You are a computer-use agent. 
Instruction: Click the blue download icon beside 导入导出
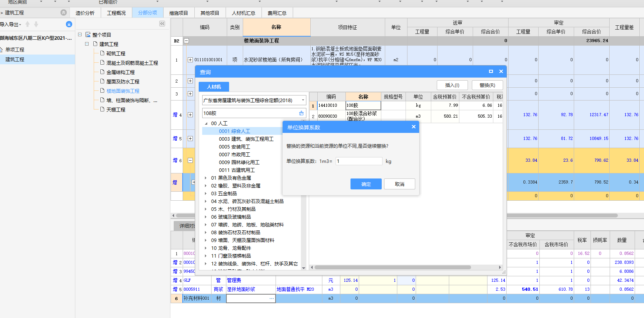click(x=69, y=24)
